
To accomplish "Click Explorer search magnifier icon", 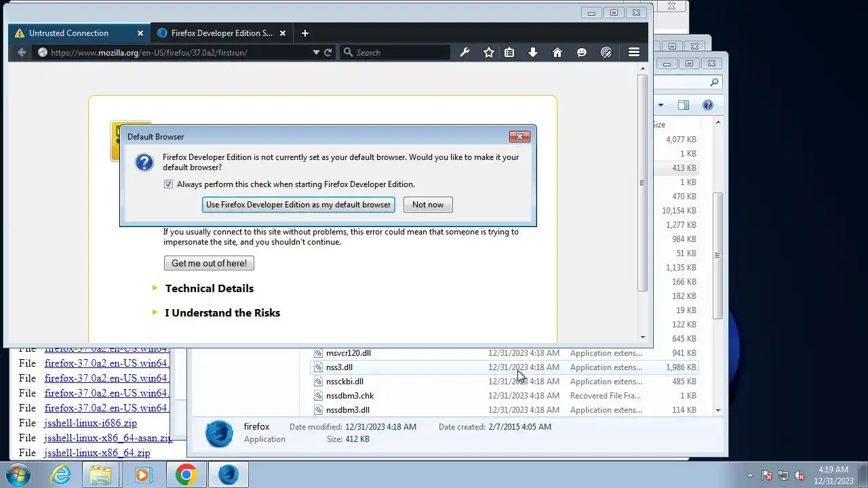I will pyautogui.click(x=714, y=82).
